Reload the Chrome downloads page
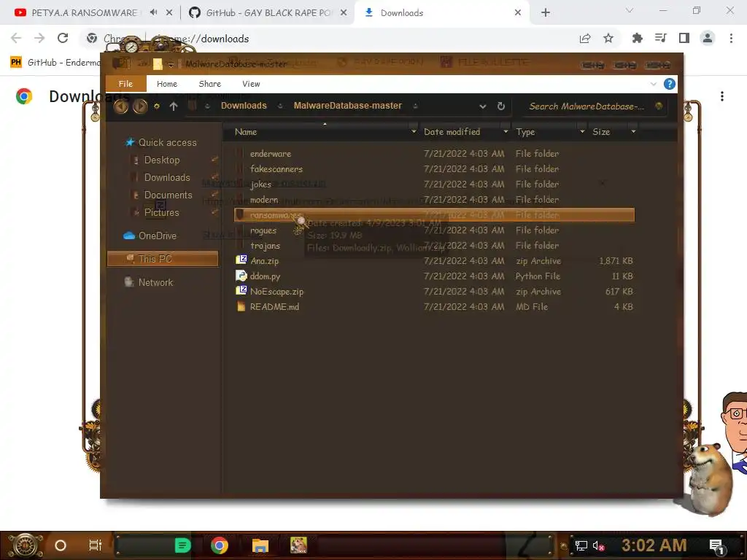This screenshot has height=560, width=747. click(63, 38)
